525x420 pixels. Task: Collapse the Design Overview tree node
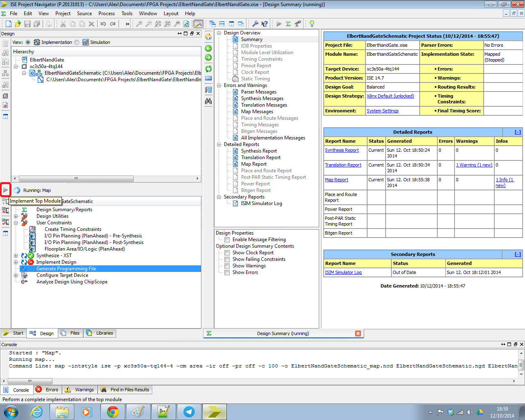point(219,33)
